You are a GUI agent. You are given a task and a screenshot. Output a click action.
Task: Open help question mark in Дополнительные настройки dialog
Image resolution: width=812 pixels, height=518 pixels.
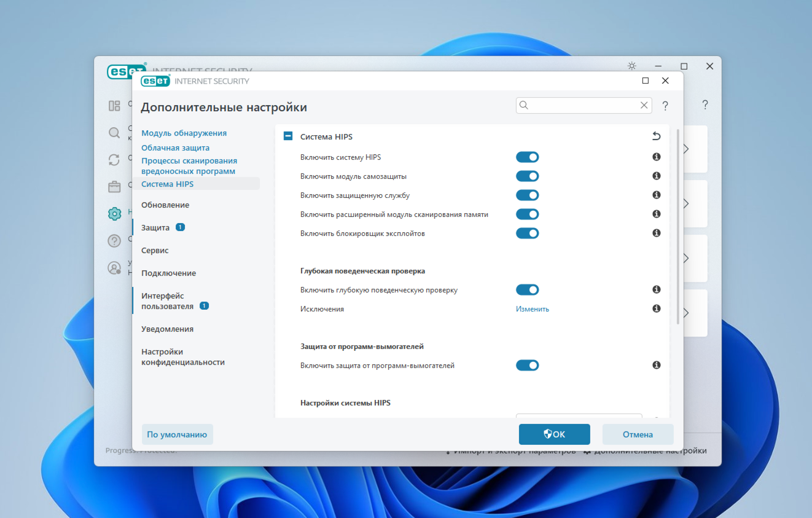click(665, 106)
